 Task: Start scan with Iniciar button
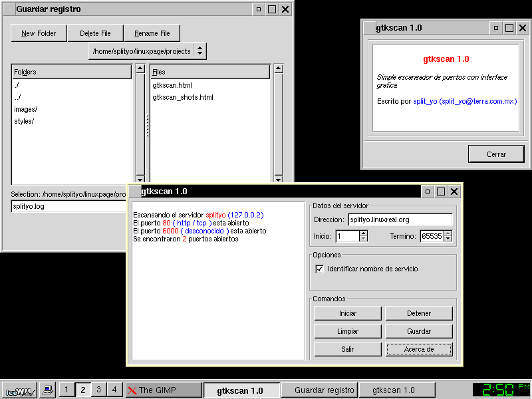[348, 313]
